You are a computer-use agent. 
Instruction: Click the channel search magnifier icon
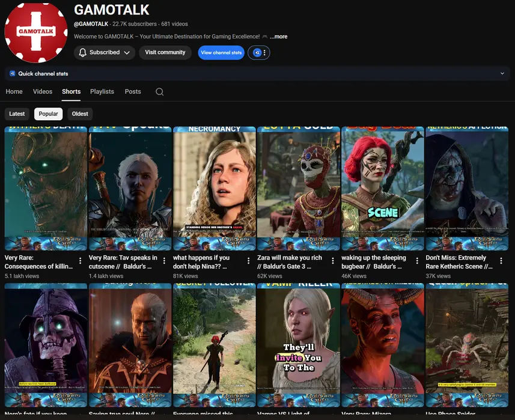pyautogui.click(x=160, y=91)
